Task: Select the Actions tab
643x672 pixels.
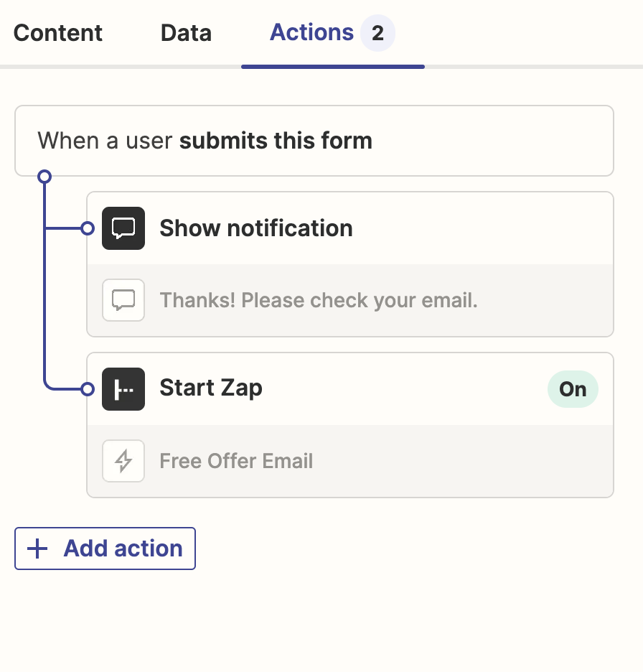Action: pos(311,32)
